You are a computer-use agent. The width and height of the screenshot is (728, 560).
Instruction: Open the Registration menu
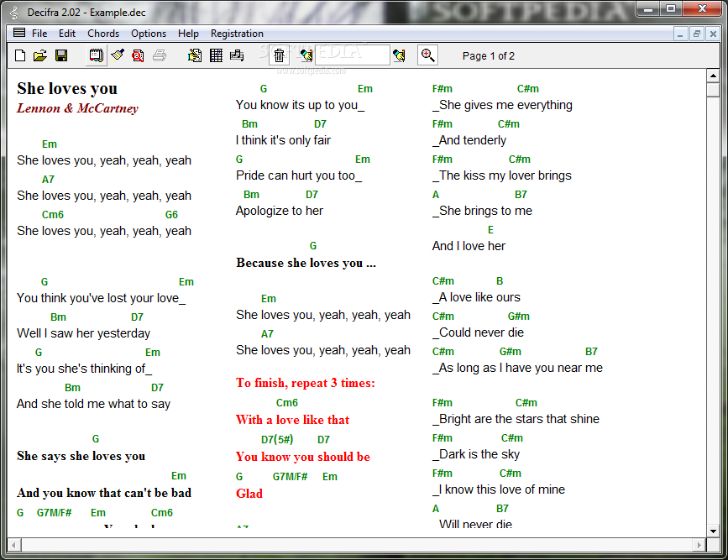point(237,34)
